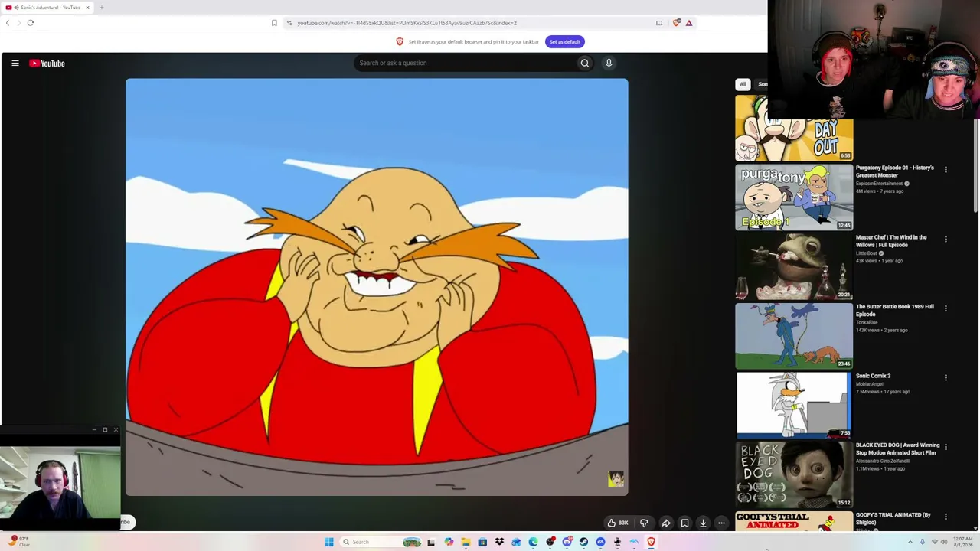Start voice search with the microphone
The image size is (980, 551).
(609, 63)
